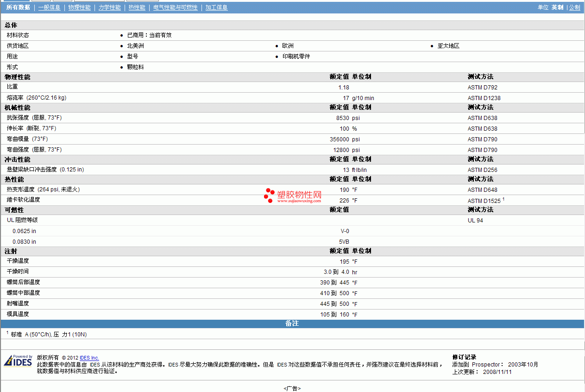Click the 干燥温度 row label
Viewport: 585px width, 392px height.
coord(18,261)
